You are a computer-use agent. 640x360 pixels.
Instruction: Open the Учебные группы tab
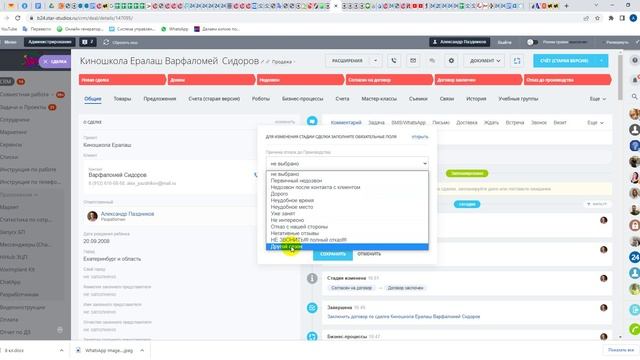click(x=518, y=99)
